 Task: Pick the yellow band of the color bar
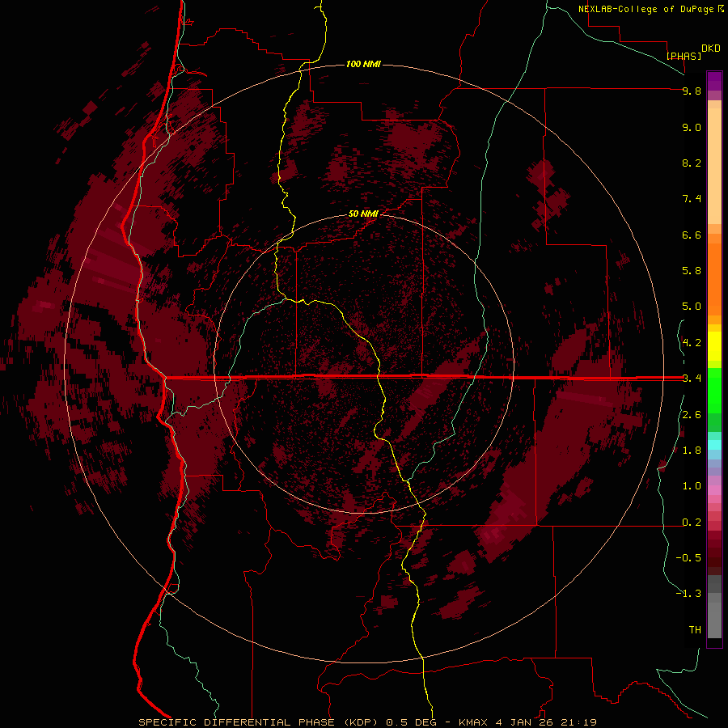[714, 346]
